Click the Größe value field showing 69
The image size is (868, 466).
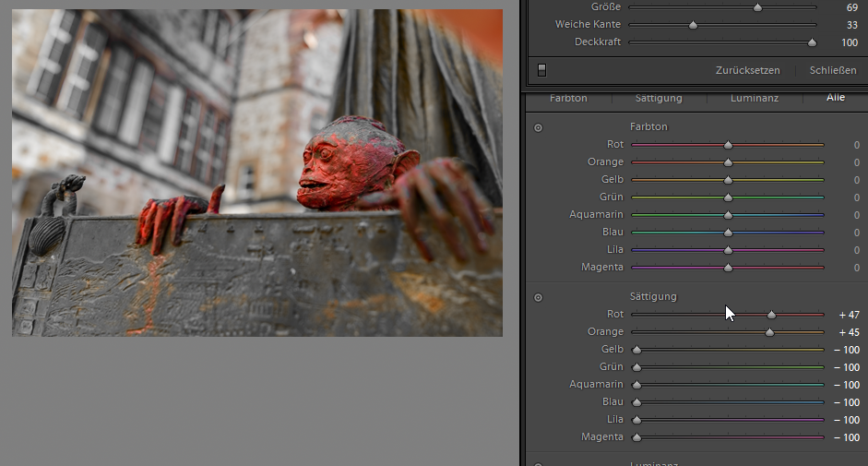pos(852,7)
